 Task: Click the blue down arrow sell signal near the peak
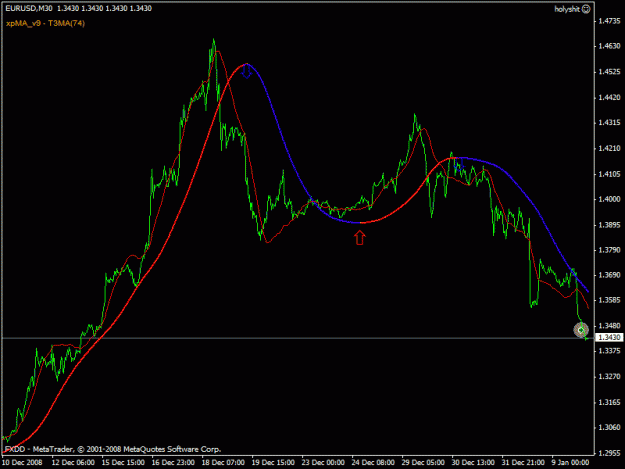tap(247, 71)
